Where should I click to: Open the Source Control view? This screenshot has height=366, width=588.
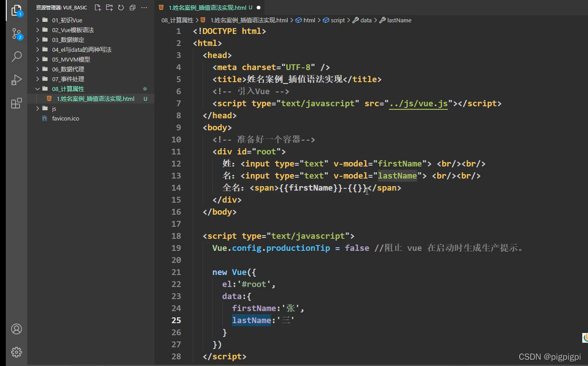tap(17, 33)
